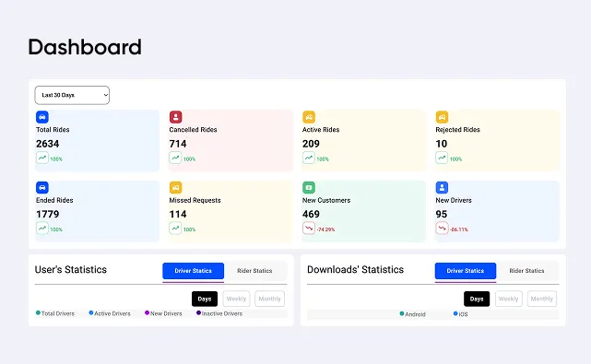Open the Last 30 Days dropdown

pyautogui.click(x=72, y=95)
